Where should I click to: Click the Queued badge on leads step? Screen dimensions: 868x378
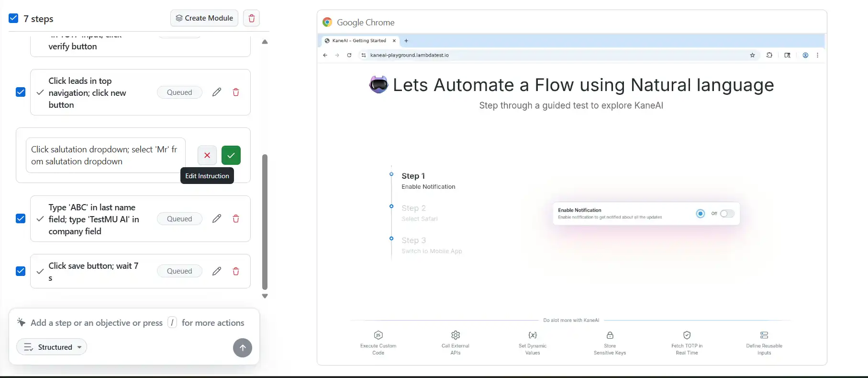pos(179,92)
